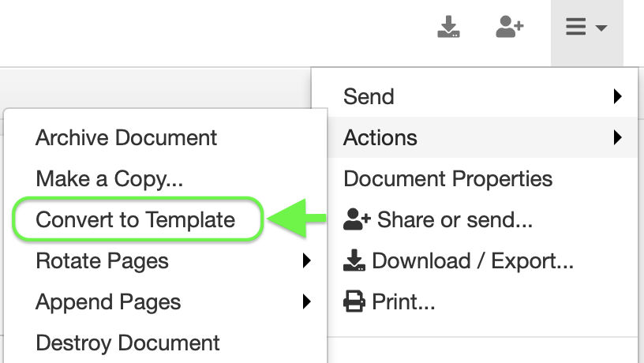644x363 pixels.
Task: Click the printer icon beside Print
Action: [355, 301]
